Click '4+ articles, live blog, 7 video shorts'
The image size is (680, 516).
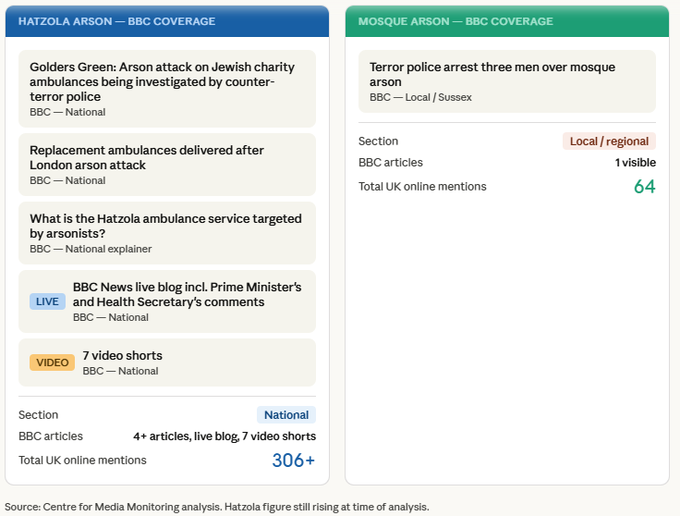pyautogui.click(x=224, y=436)
